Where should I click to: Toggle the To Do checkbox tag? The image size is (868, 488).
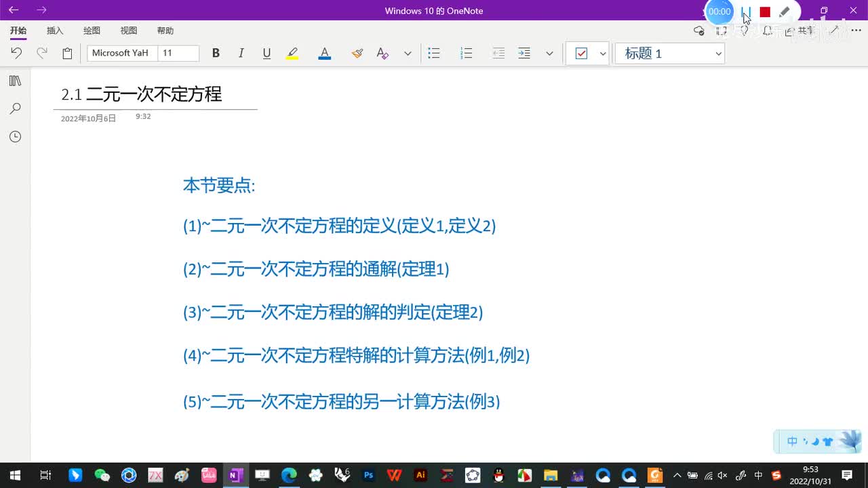(x=581, y=54)
